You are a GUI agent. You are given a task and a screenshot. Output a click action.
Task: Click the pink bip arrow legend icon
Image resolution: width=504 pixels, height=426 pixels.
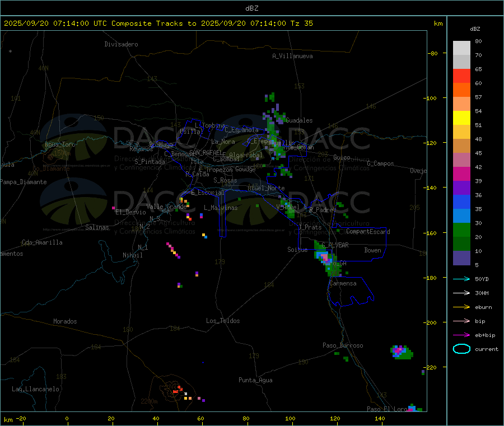[461, 321]
